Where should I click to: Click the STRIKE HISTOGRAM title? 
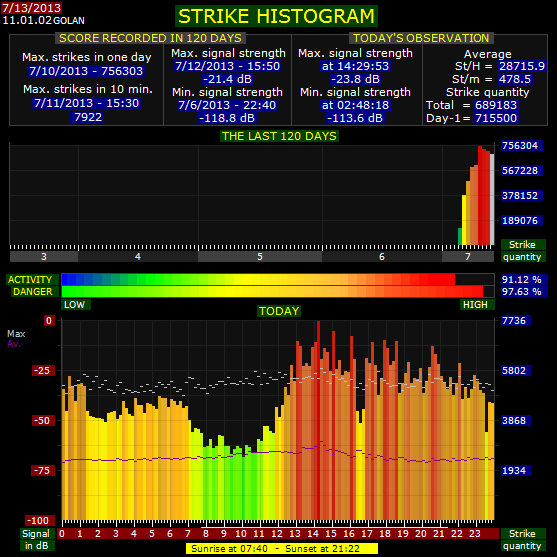(276, 16)
